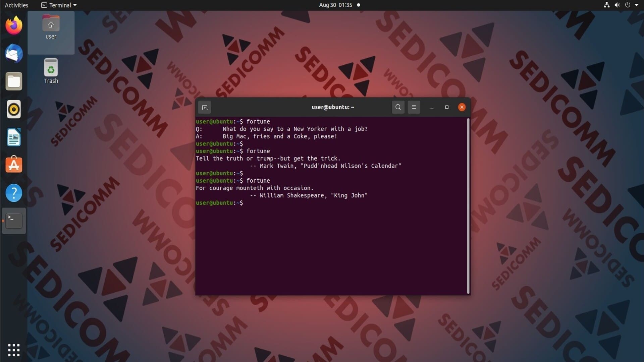Click the user@ubuntu: ~ terminal title bar
The height and width of the screenshot is (362, 644).
click(x=333, y=107)
